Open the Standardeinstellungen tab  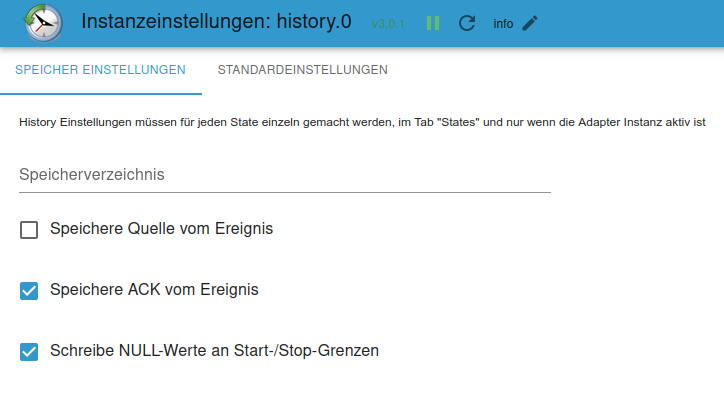click(302, 70)
